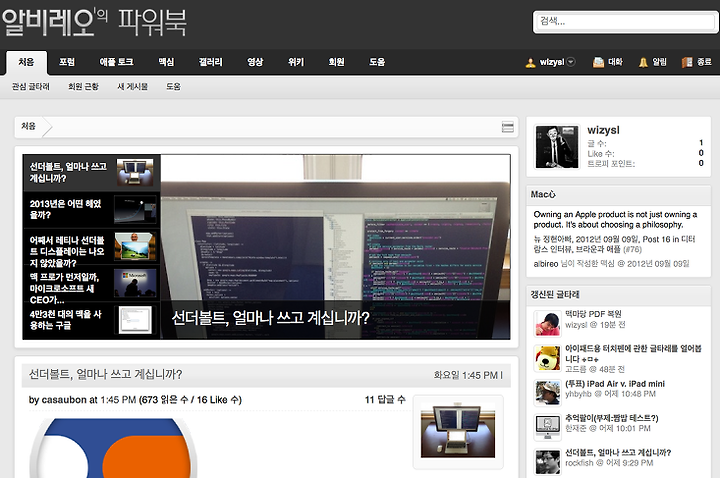Select slider thumbnail for 2013년은 어떤 해였을까
This screenshot has height=478, width=720.
click(135, 209)
